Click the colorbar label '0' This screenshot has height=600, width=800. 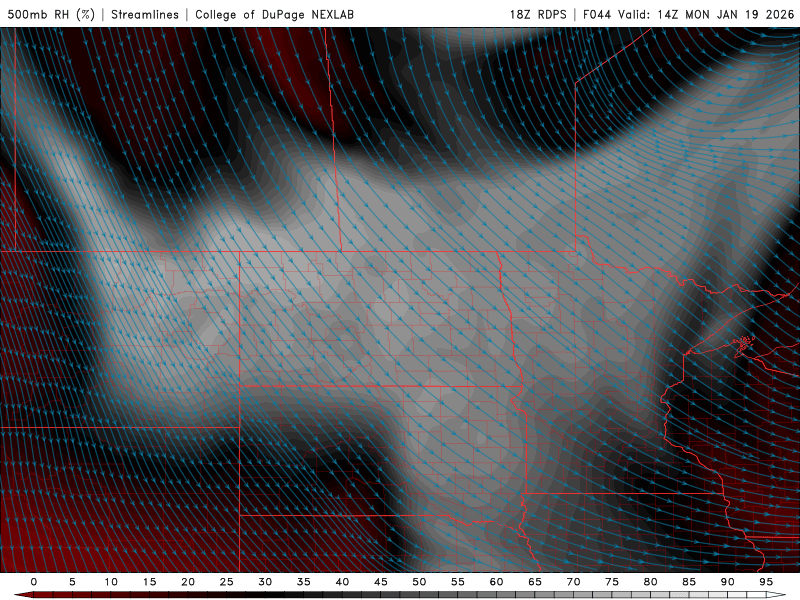click(x=34, y=582)
